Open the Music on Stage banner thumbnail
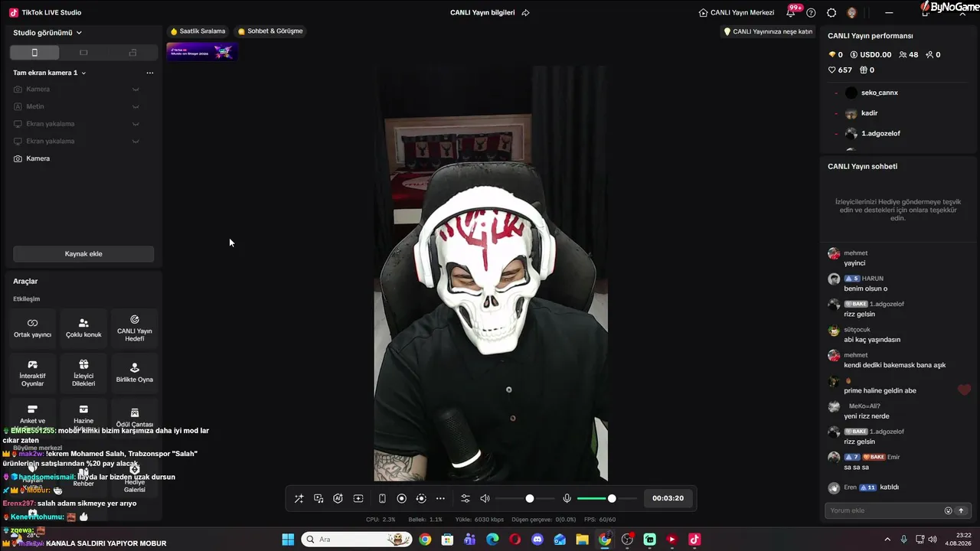980x551 pixels. tap(202, 52)
